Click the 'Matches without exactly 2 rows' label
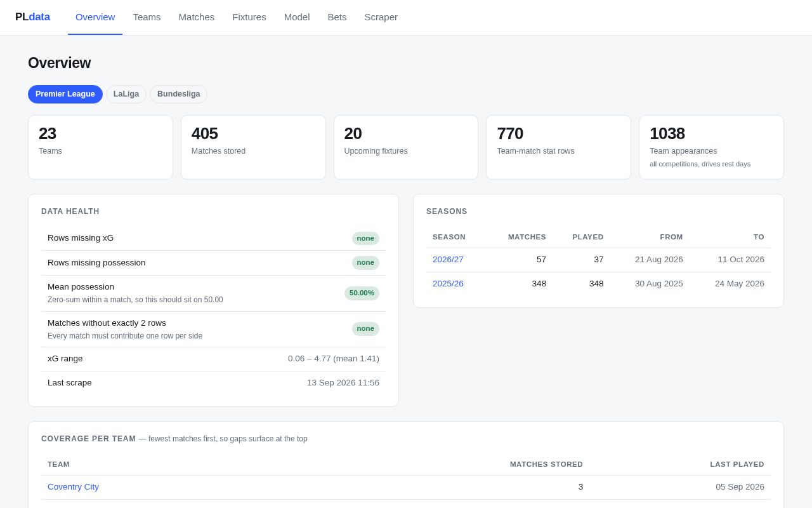Viewport: 812px width, 508px height. [107, 323]
